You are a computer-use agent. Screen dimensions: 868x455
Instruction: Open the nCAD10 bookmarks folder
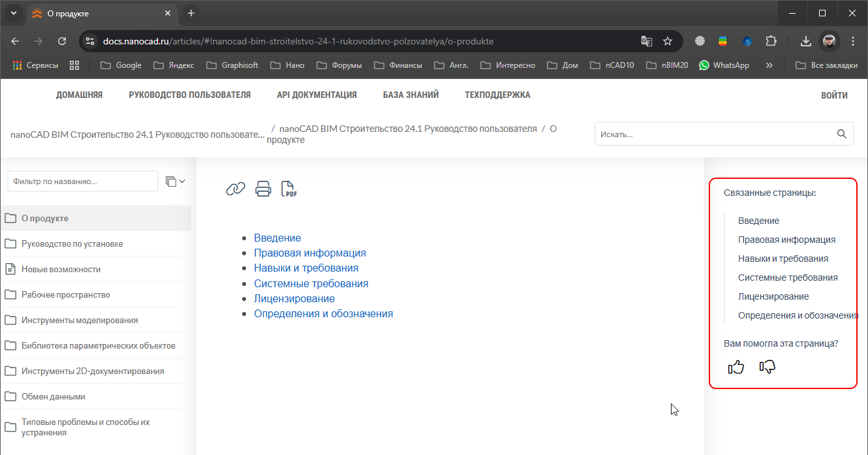click(x=612, y=65)
